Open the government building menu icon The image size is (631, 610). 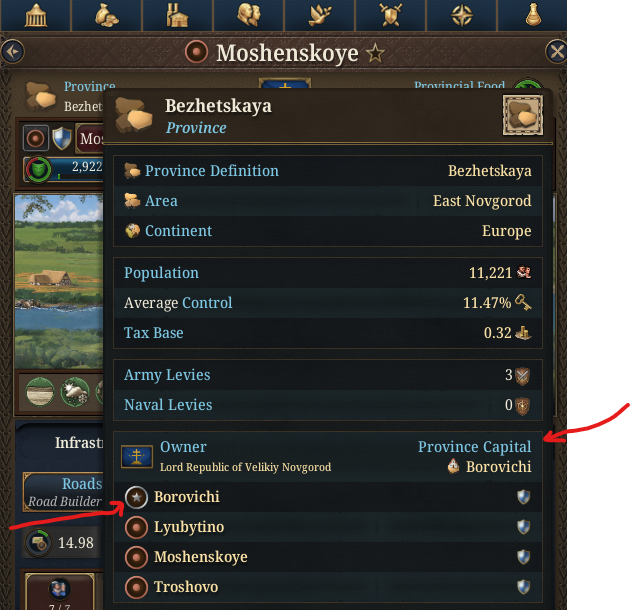[x=36, y=15]
